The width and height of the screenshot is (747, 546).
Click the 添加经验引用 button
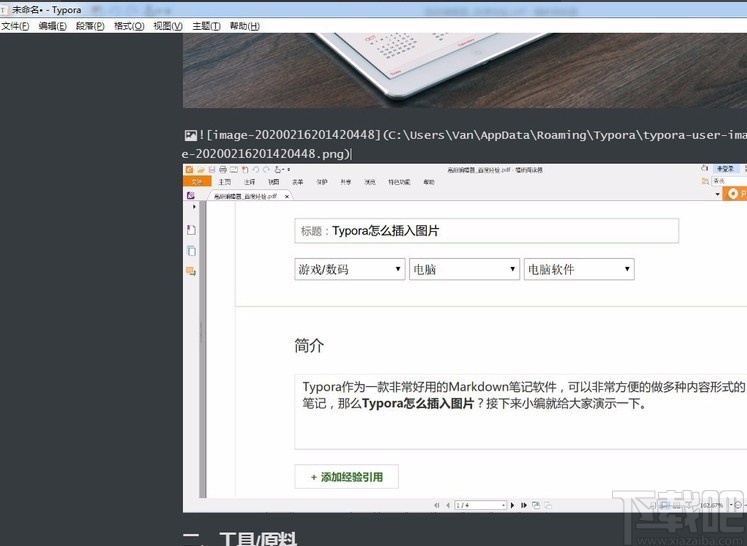point(346,477)
